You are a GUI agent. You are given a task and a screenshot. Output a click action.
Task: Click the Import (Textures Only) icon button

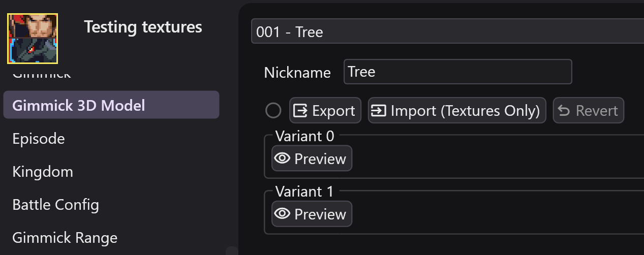click(x=456, y=110)
